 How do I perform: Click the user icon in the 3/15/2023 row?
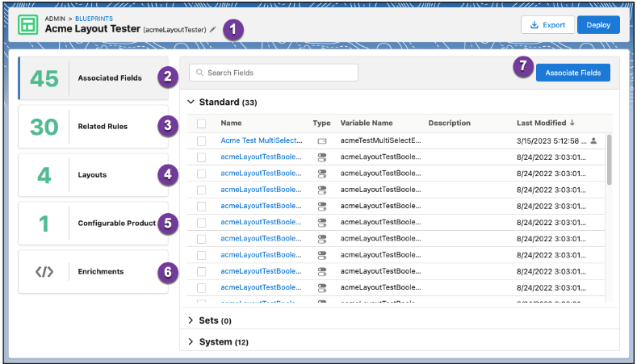point(593,140)
